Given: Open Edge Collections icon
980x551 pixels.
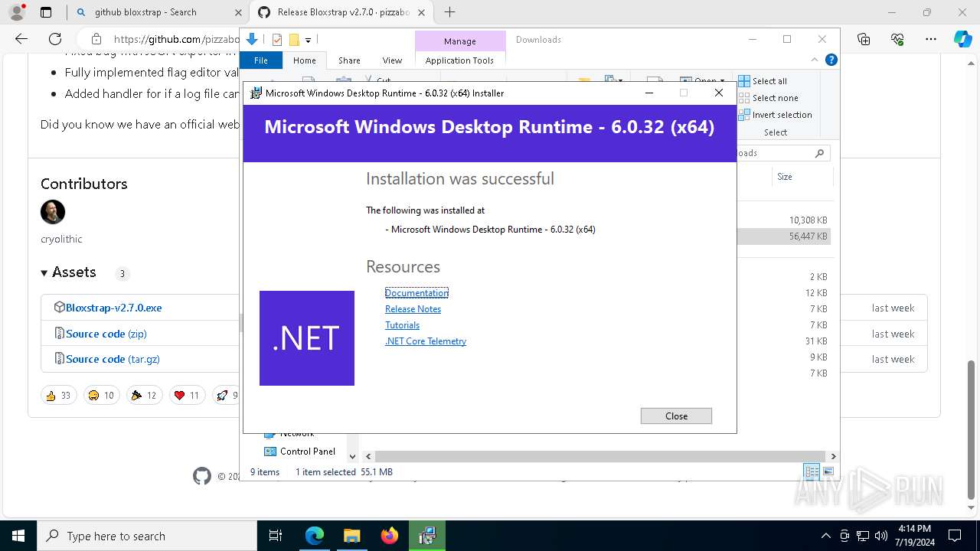Looking at the screenshot, I should click(864, 39).
